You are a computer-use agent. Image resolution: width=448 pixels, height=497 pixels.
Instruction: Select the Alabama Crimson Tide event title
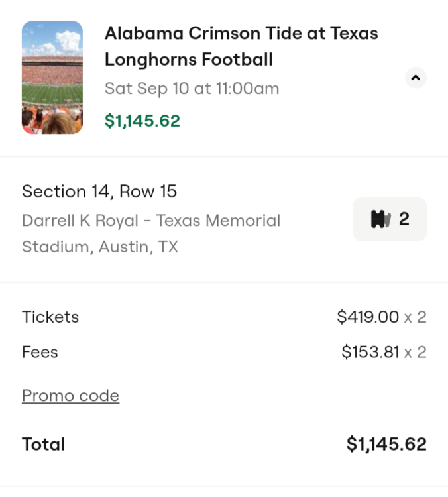tap(241, 33)
